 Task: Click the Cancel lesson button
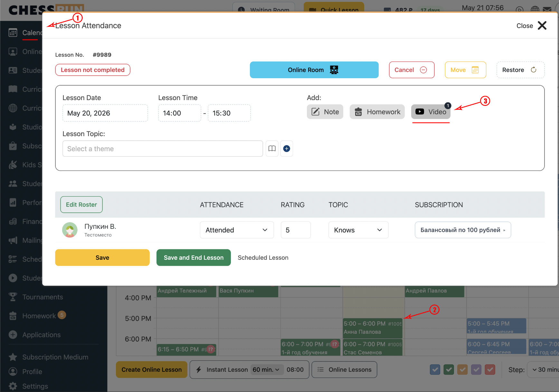[x=412, y=70]
